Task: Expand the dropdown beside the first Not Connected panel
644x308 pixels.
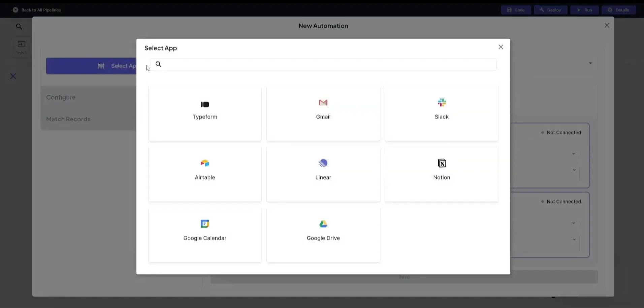Action: (x=574, y=154)
